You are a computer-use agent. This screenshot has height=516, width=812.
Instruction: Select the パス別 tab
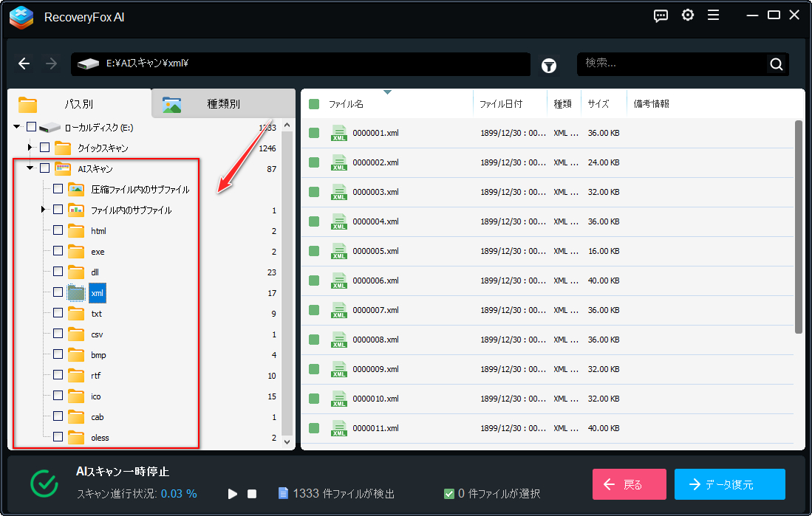[78, 104]
